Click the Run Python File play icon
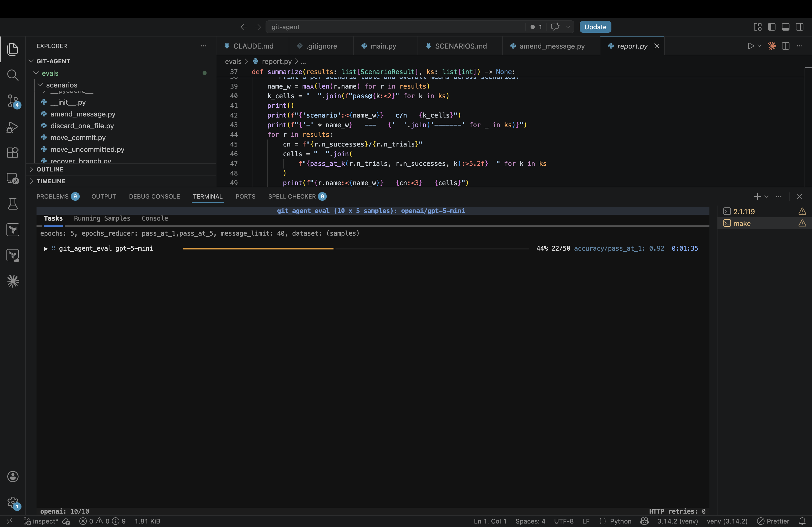The image size is (812, 527). coord(750,46)
